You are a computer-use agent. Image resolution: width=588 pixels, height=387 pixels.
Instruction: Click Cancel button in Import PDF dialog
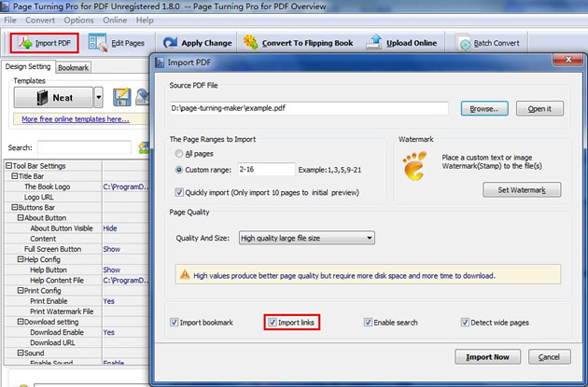[x=550, y=357]
